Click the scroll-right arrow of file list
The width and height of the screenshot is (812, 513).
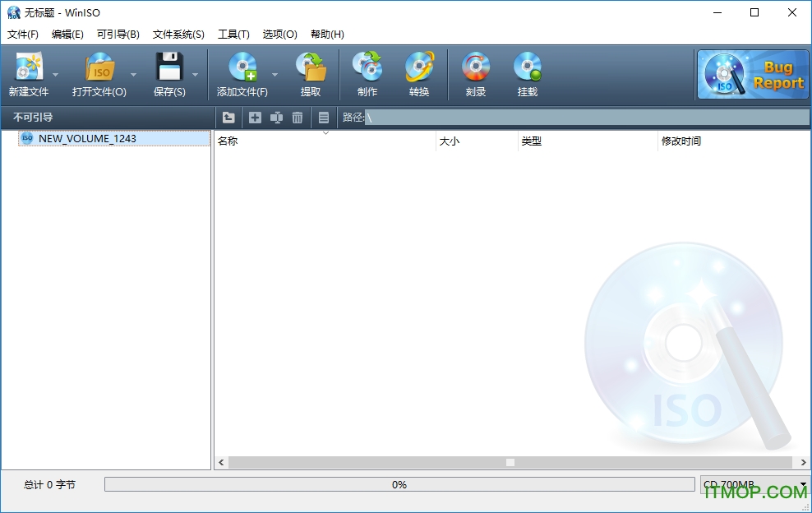[803, 462]
